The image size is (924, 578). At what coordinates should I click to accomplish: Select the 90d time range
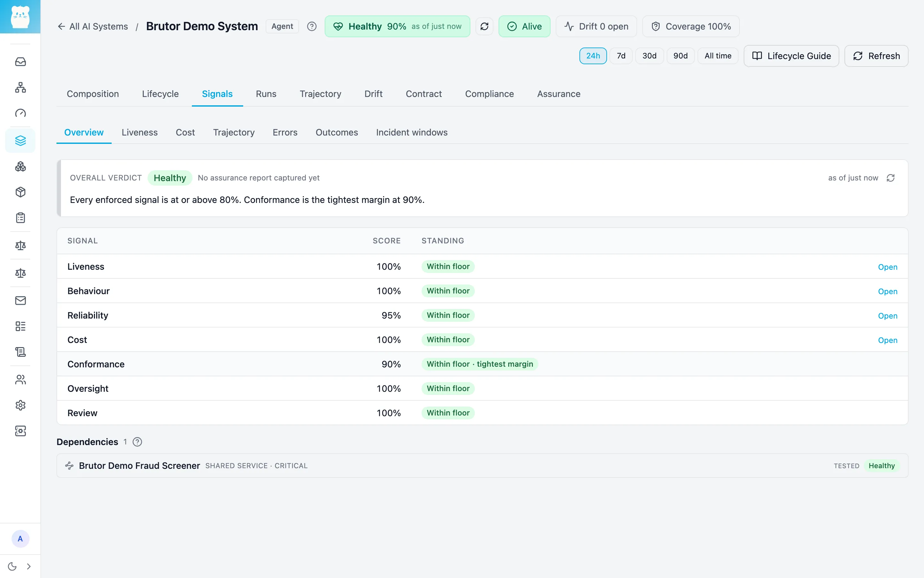[x=680, y=56]
